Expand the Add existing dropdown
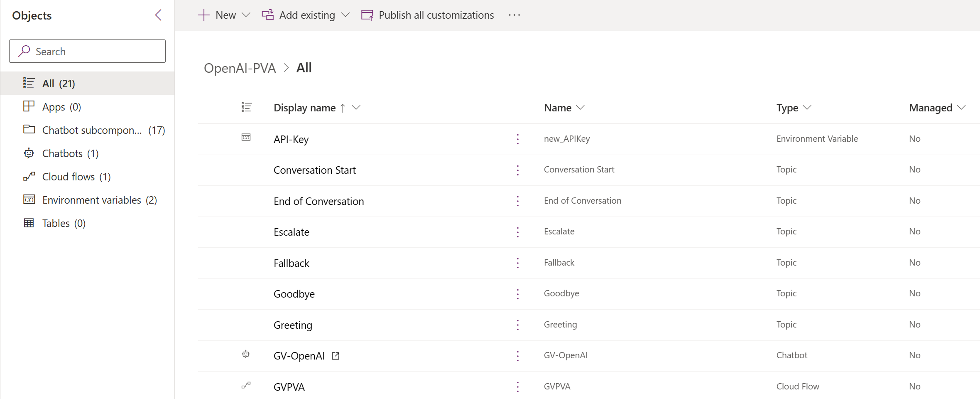Image resolution: width=980 pixels, height=399 pixels. (x=345, y=15)
